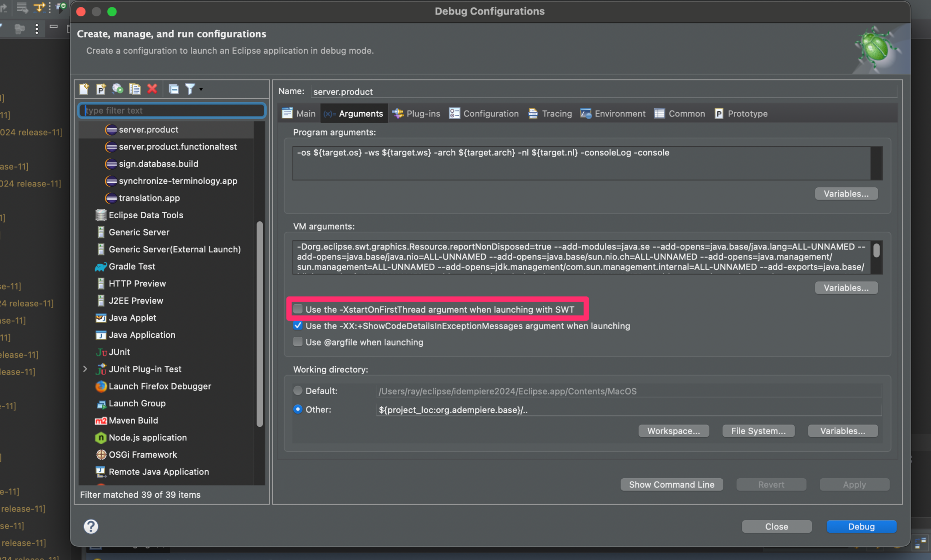The image size is (931, 560).
Task: Check the Use @argfile when launching option
Action: [x=298, y=342]
